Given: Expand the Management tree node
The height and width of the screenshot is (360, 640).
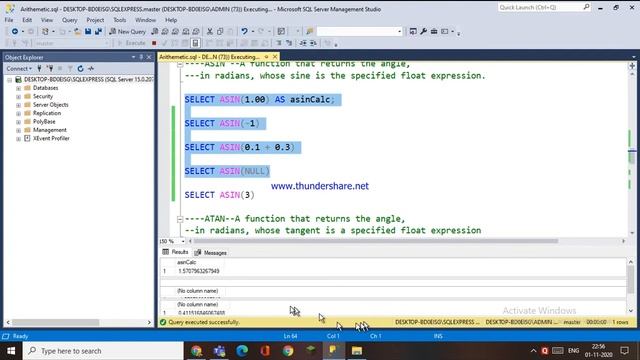Looking at the screenshot, I should click(18, 130).
